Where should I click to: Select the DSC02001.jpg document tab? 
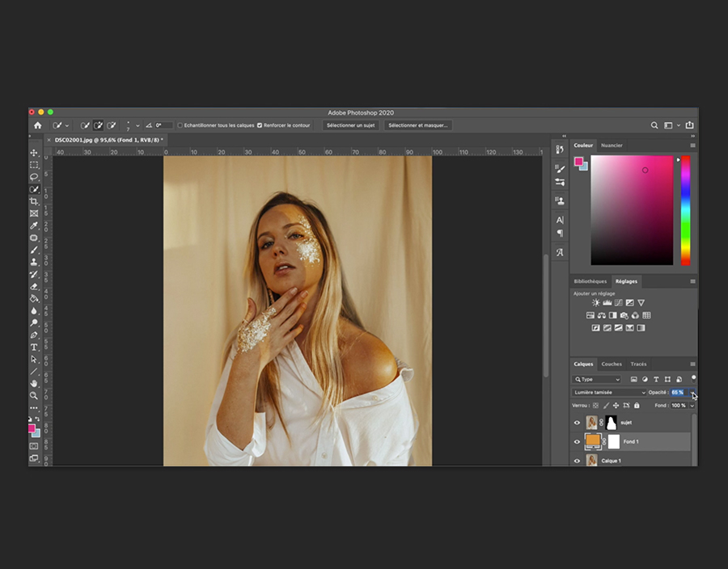108,140
